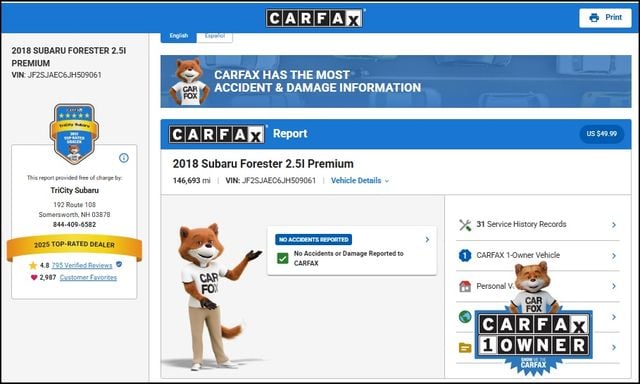Expand the globe row chevron
Screen dimensions: 640x384
pyautogui.click(x=613, y=317)
